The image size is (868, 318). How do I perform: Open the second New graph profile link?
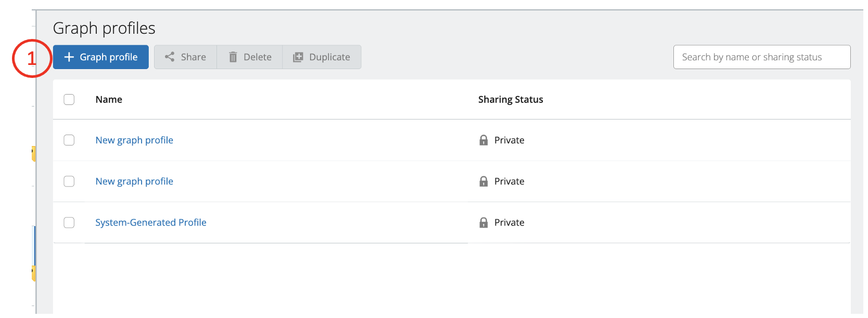[134, 181]
